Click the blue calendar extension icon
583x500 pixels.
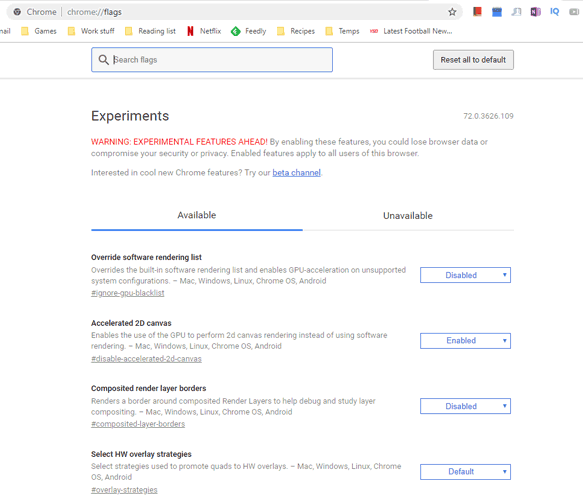497,12
